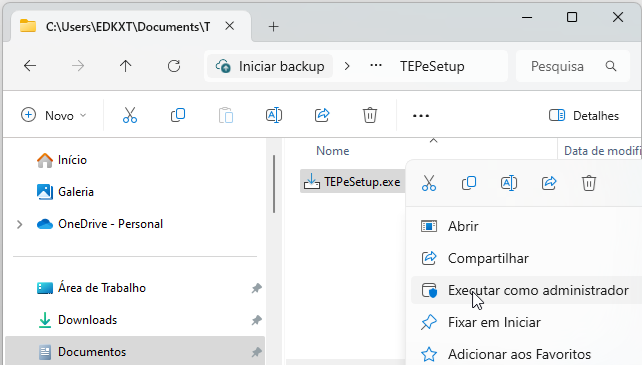Expand the OneDrive - Personal tree node
Image resolution: width=642 pixels, height=365 pixels.
[x=19, y=224]
